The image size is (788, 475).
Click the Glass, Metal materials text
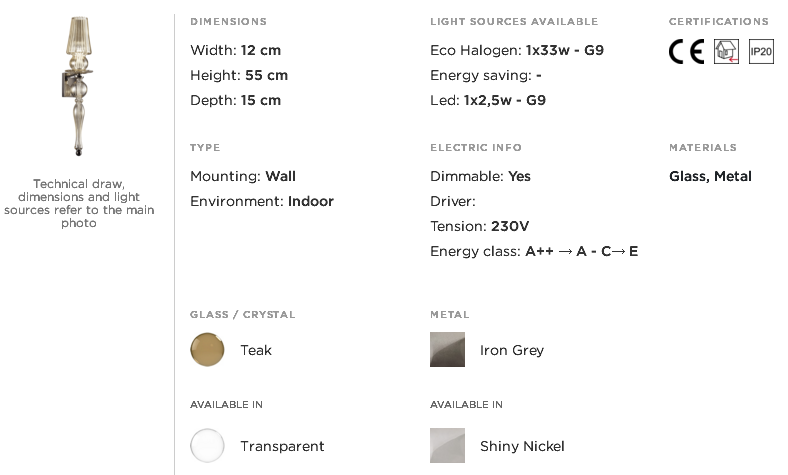[x=710, y=176]
